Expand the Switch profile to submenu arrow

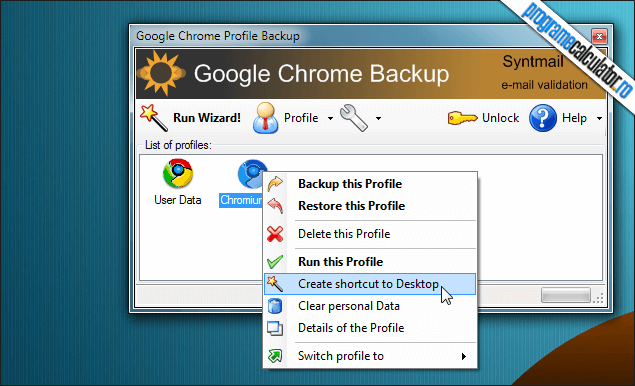(464, 356)
